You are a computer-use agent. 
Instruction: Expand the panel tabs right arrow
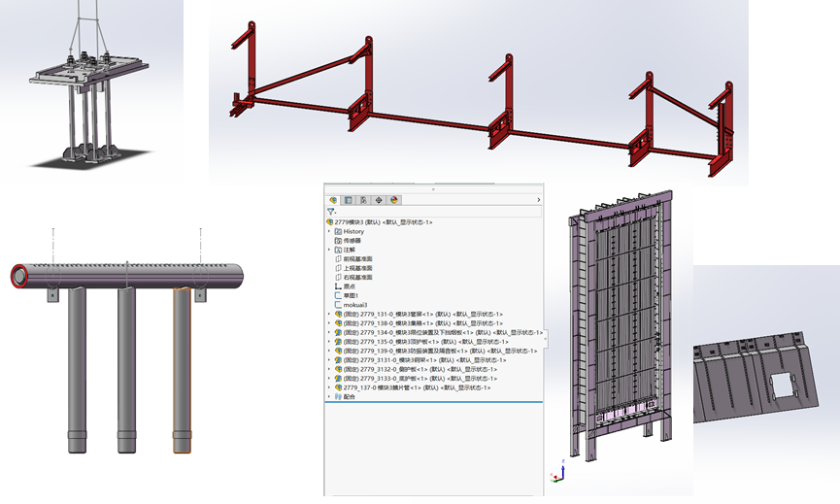click(538, 200)
